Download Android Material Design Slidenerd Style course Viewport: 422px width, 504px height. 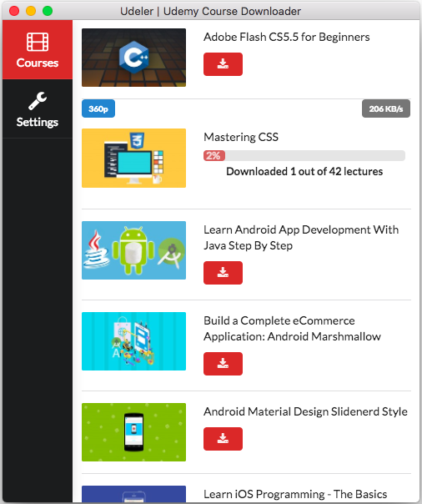coord(223,439)
